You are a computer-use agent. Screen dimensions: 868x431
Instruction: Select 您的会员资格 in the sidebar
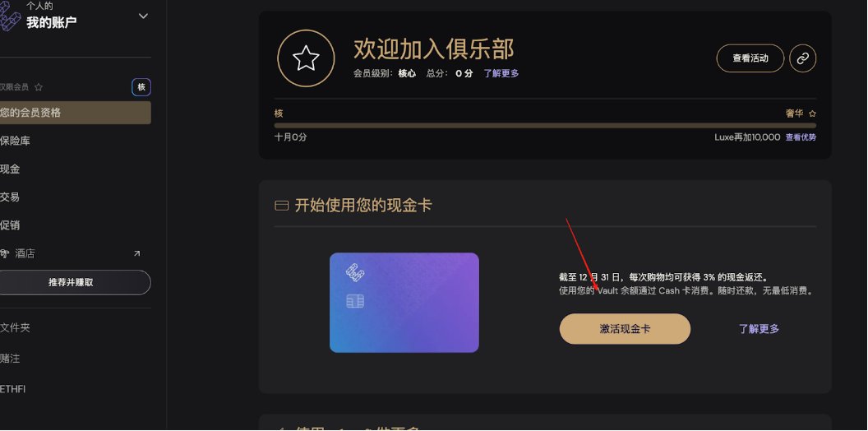(75, 113)
